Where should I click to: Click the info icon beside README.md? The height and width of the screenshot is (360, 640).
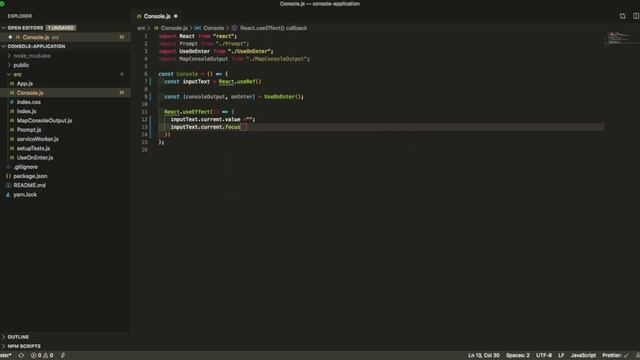pos(8,185)
